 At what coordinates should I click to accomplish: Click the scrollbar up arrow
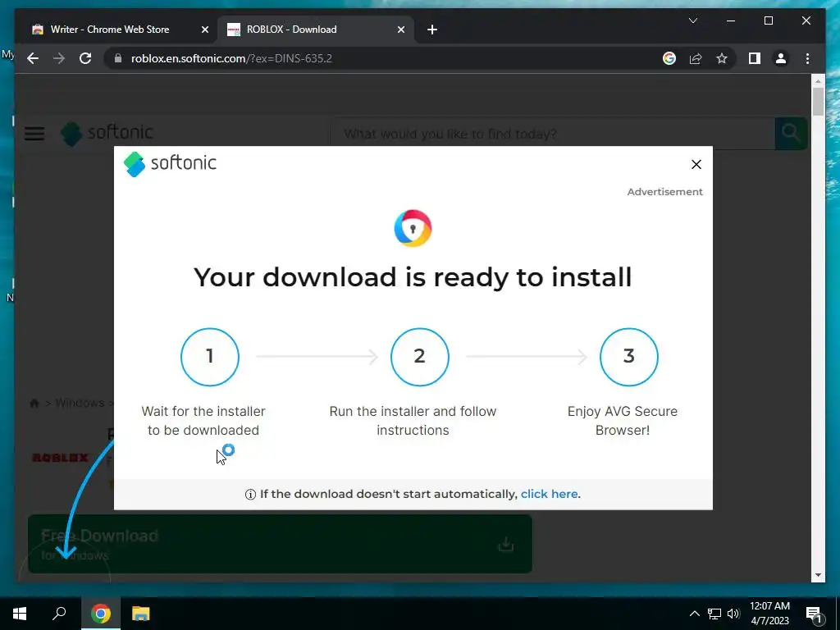pyautogui.click(x=818, y=81)
